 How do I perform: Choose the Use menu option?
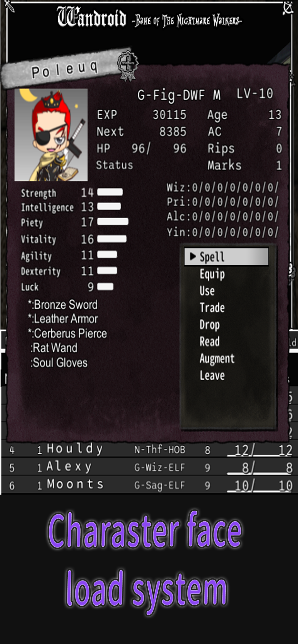coord(207,291)
